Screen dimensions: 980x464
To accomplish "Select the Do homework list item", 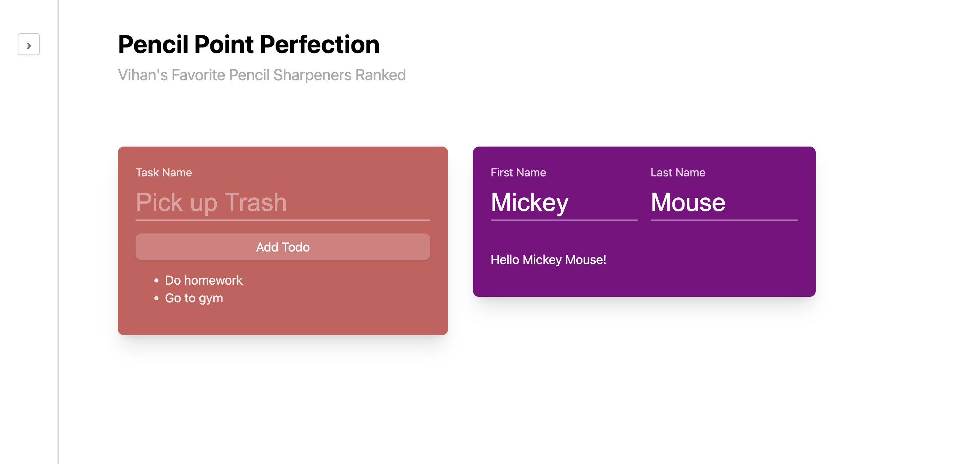I will (x=203, y=280).
